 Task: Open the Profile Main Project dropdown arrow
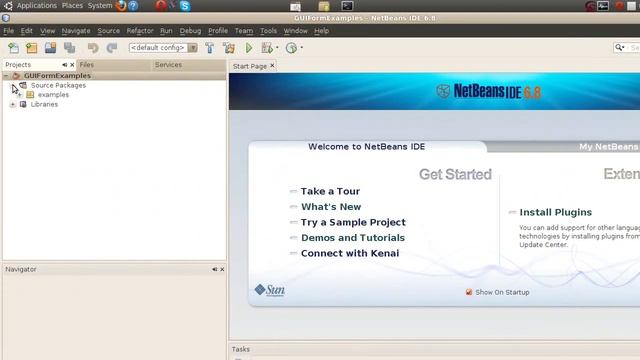click(302, 48)
